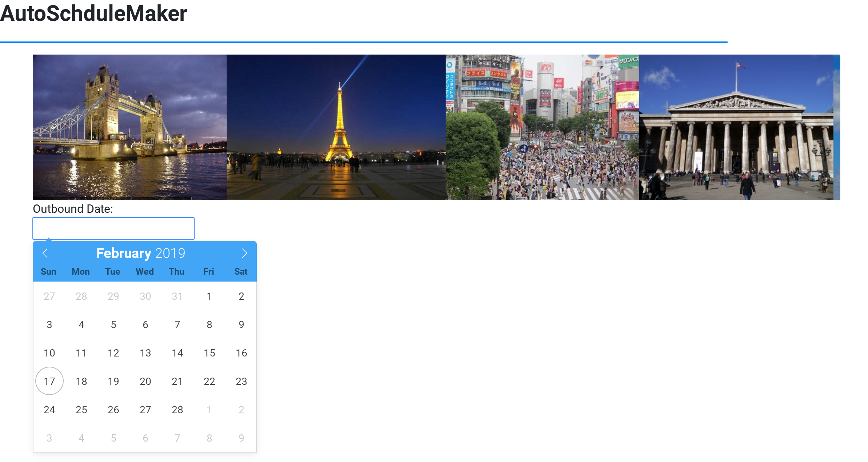Pick February 1 in calendar
Image resolution: width=868 pixels, height=462 pixels.
coord(209,296)
